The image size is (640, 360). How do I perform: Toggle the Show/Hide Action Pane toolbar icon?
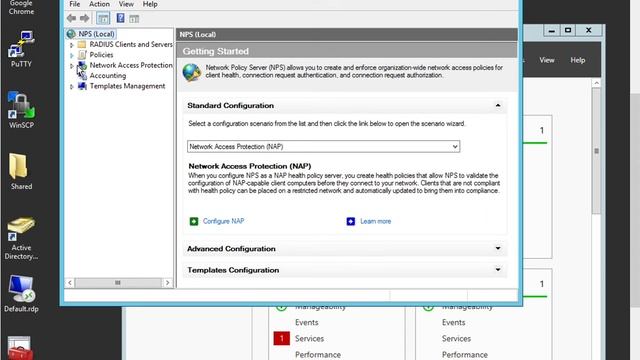click(134, 18)
